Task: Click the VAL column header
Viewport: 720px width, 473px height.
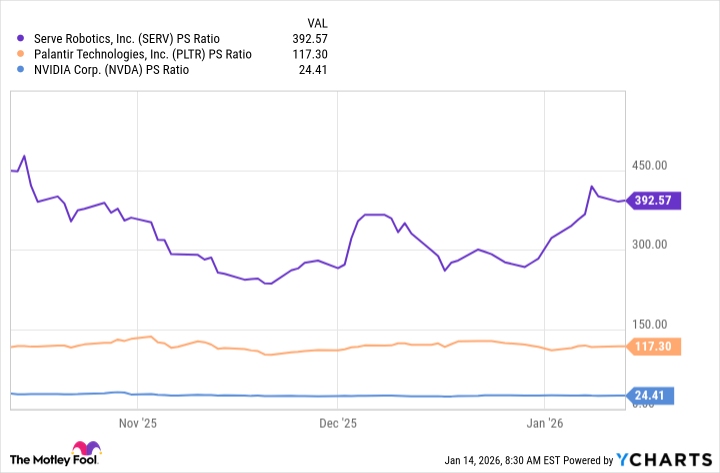Action: 317,23
